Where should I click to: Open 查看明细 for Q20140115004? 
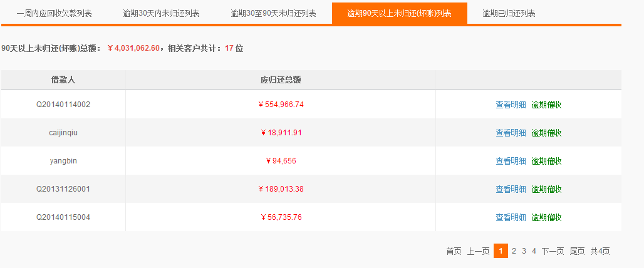[x=511, y=217]
